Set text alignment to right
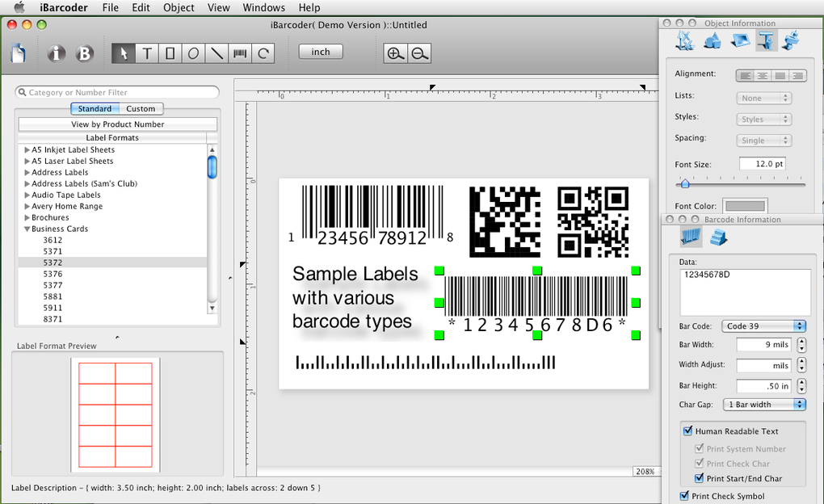Image resolution: width=824 pixels, height=504 pixels. (797, 76)
